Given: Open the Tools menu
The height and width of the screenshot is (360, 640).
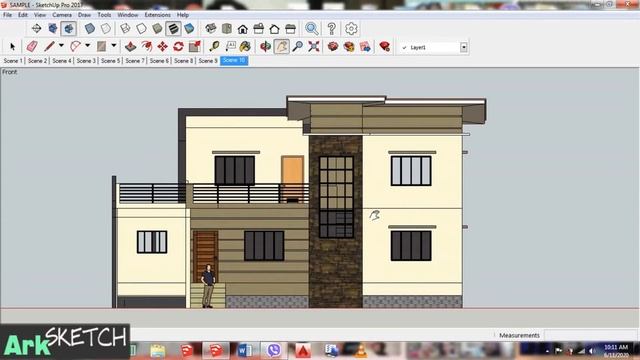Looking at the screenshot, I should point(104,15).
